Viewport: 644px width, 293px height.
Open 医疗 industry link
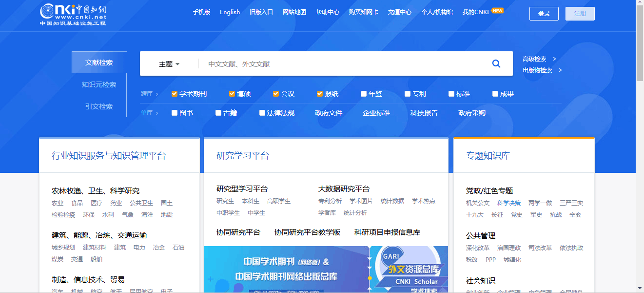97,203
